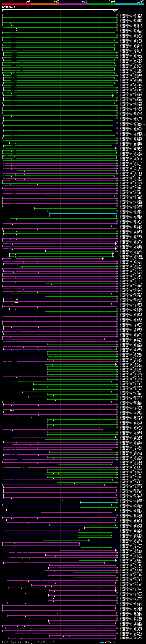This screenshot has width=146, height=644.
Task: Select the UniRef100_B9GAJ1 label
Action: (x=131, y=254)
